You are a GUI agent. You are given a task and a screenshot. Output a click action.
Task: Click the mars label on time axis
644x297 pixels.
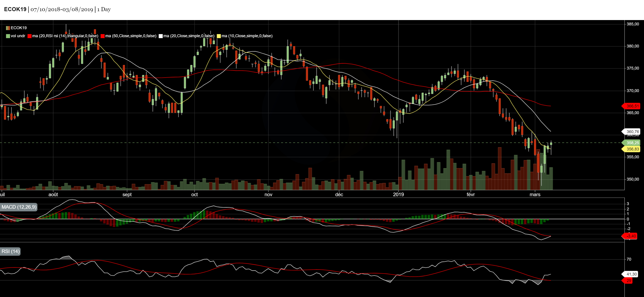pyautogui.click(x=535, y=195)
